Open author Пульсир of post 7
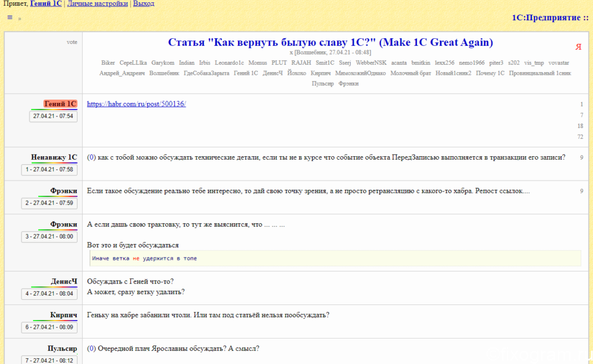 coord(63,348)
